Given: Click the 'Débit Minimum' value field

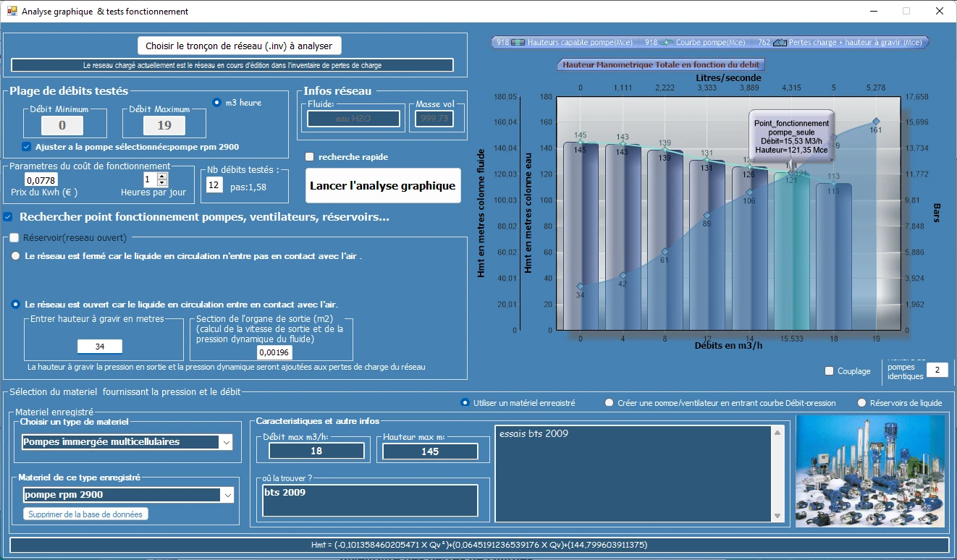Looking at the screenshot, I should (x=62, y=126).
